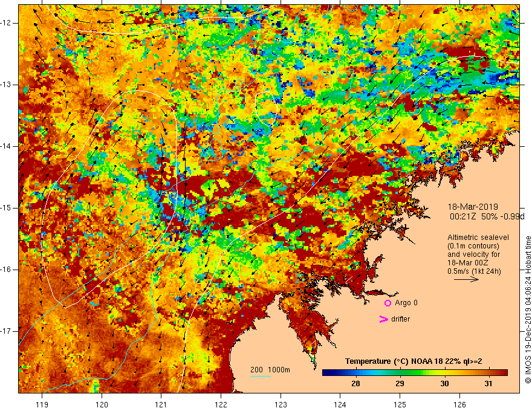This screenshot has height=411, width=532.
Task: Click the 120 longitude axis label
Action: tap(102, 404)
